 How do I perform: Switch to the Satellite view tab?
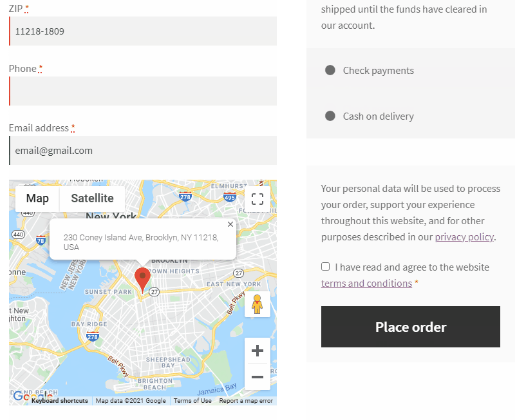92,198
